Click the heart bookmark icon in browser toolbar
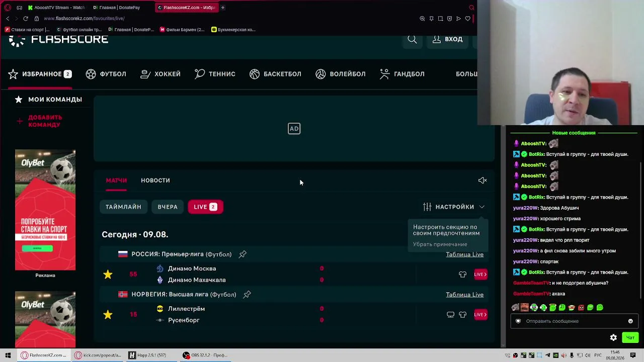The width and height of the screenshot is (644, 362). pos(467,19)
